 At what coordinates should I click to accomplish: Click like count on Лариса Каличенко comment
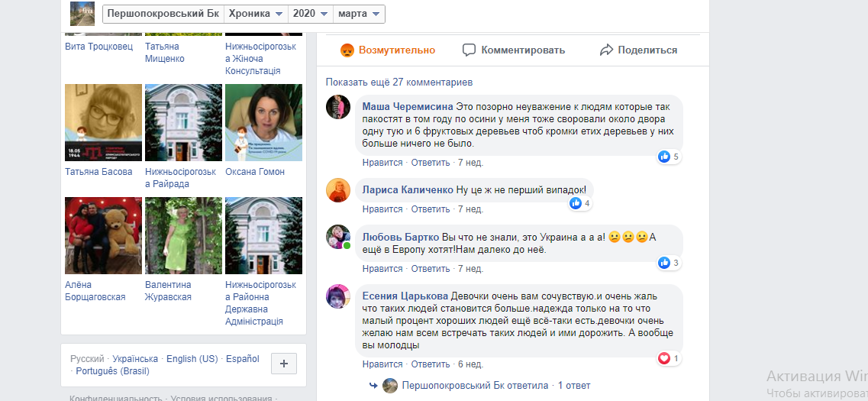coord(580,203)
